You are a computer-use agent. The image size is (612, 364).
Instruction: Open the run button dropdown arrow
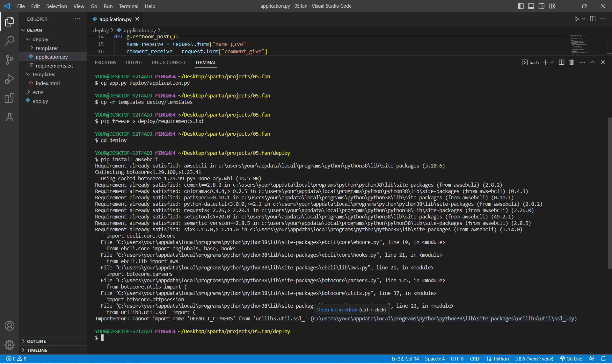tap(583, 19)
